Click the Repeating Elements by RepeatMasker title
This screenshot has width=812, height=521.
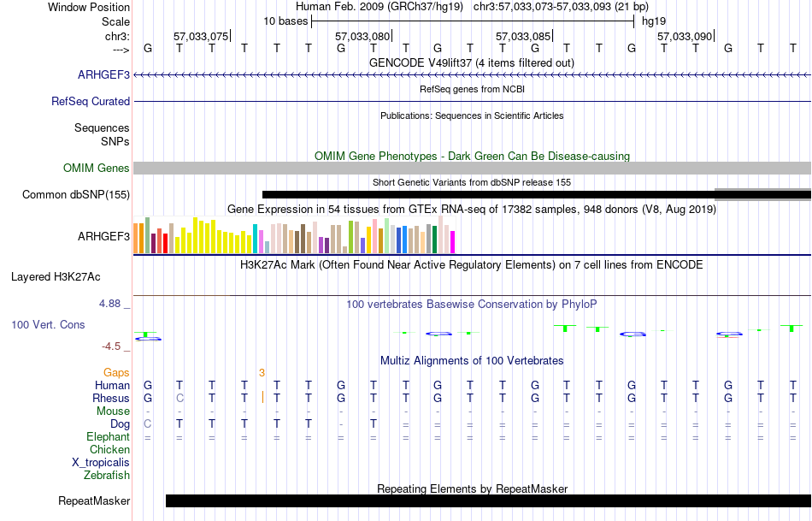point(472,488)
